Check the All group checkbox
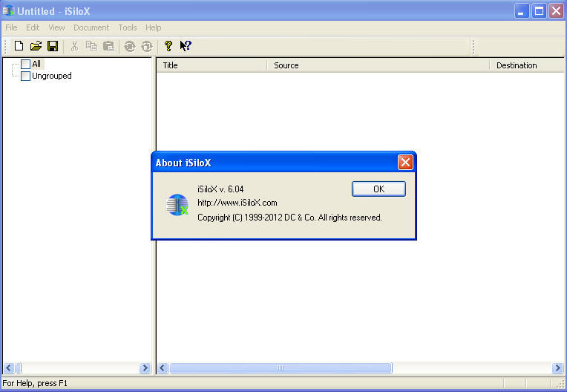 coord(25,64)
